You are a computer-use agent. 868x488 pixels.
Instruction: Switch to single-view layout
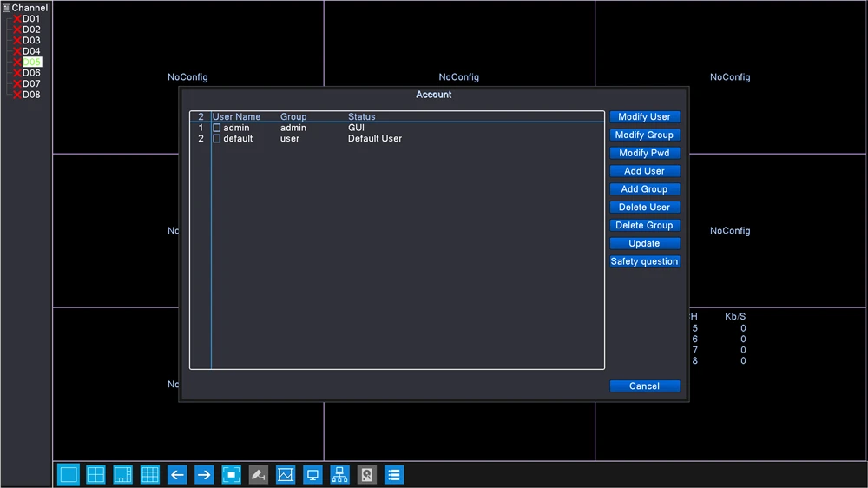[69, 475]
